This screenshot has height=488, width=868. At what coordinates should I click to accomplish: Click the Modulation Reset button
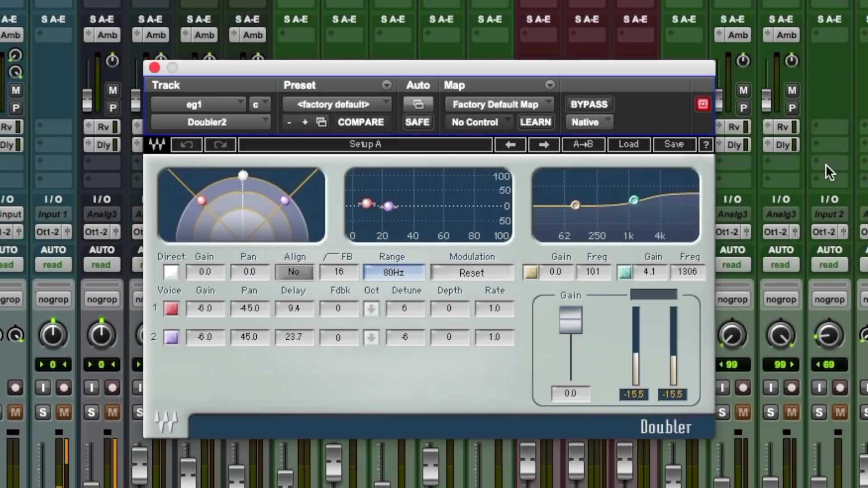click(x=472, y=272)
